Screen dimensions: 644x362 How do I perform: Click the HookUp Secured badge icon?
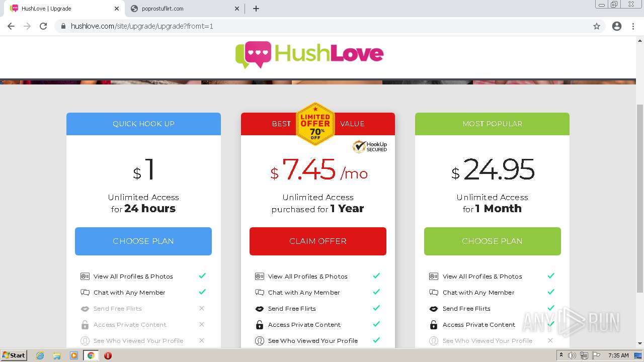pyautogui.click(x=370, y=146)
